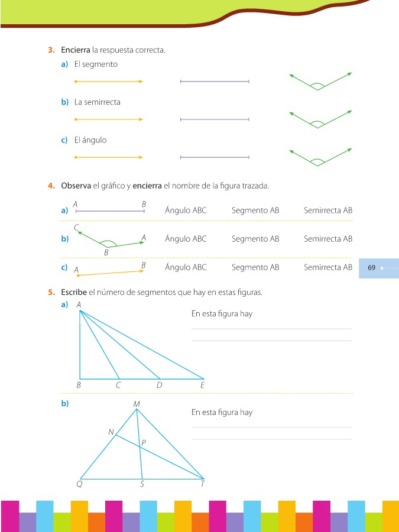Click the yellow ray AB figure in exercise 4c
Image resolution: width=399 pixels, height=532 pixels.
pos(110,273)
